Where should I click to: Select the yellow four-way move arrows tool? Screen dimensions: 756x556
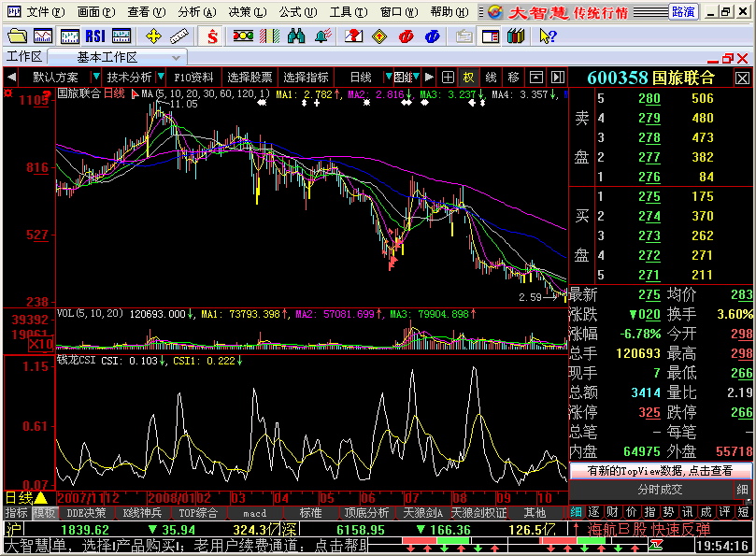153,36
